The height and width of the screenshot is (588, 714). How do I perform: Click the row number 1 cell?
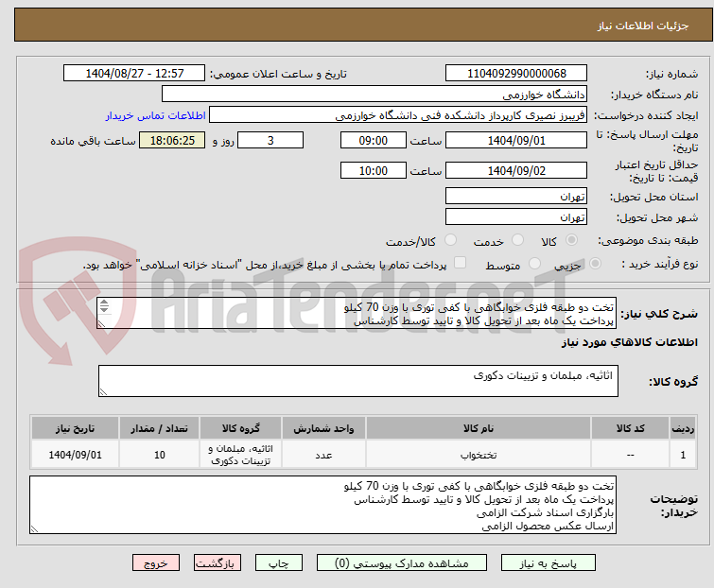[683, 454]
